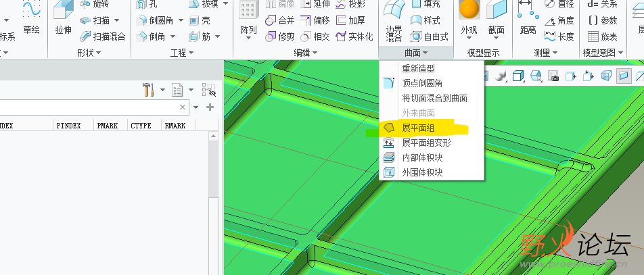The width and height of the screenshot is (644, 275).
Task: Click the 合并 merge tool
Action: pyautogui.click(x=280, y=20)
